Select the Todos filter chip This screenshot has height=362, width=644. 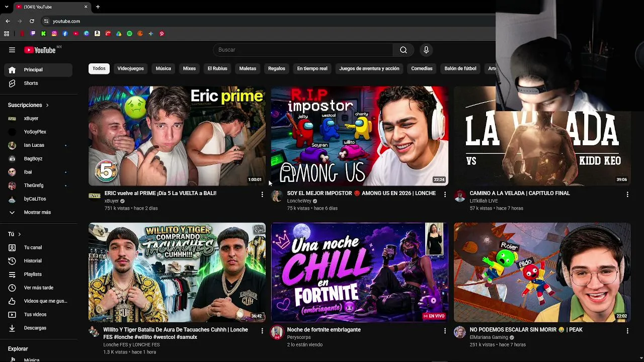tap(99, 68)
